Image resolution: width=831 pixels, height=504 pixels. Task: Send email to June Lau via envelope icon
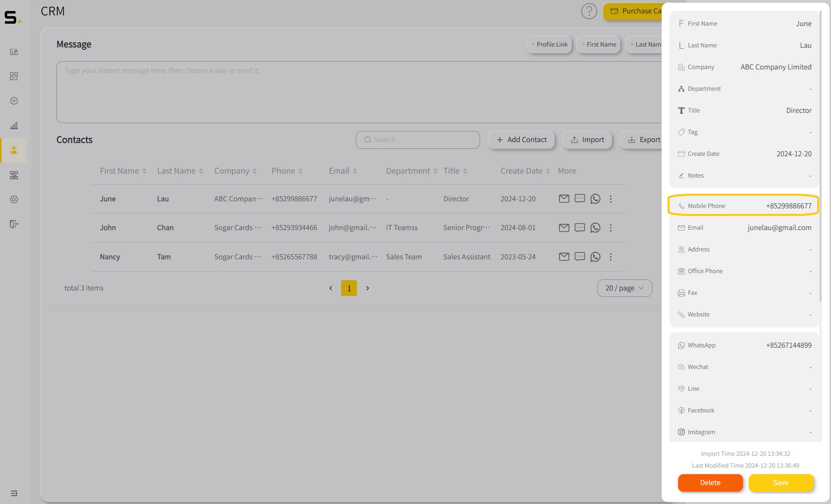tap(564, 199)
